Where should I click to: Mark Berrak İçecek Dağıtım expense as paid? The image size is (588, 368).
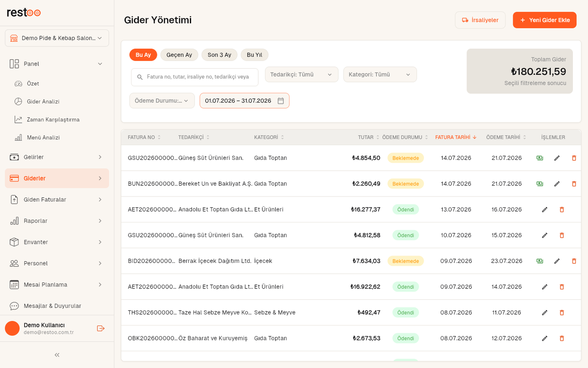[x=540, y=261]
